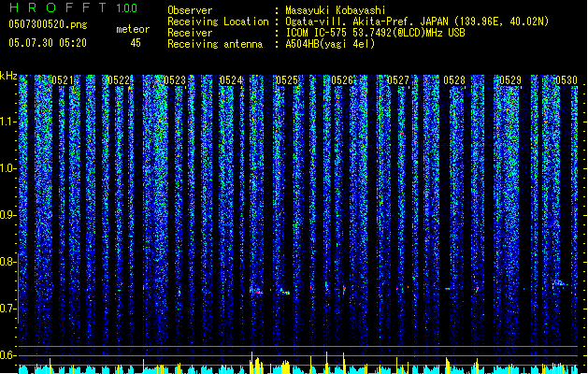This screenshot has height=374, width=588.
Task: Select the file name 0507300520.png
Action: (48, 24)
